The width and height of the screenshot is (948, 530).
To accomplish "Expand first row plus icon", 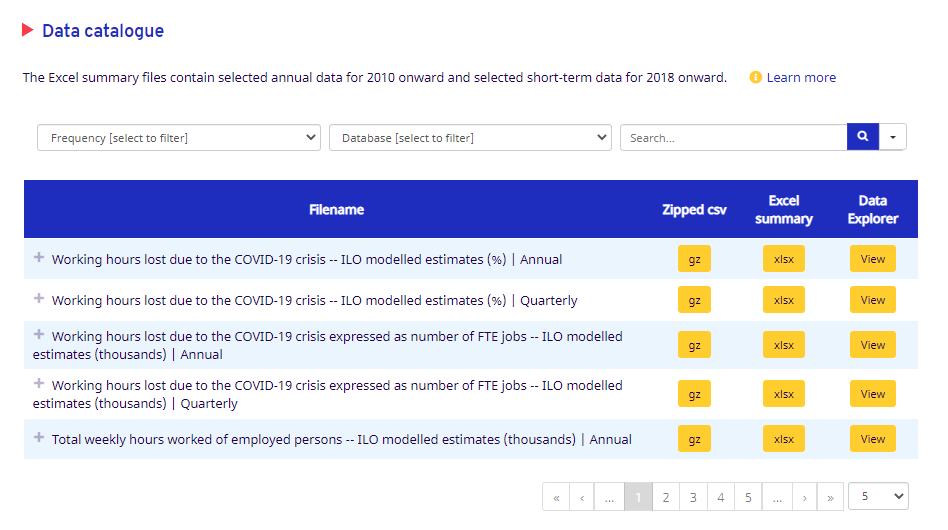I will 39,257.
